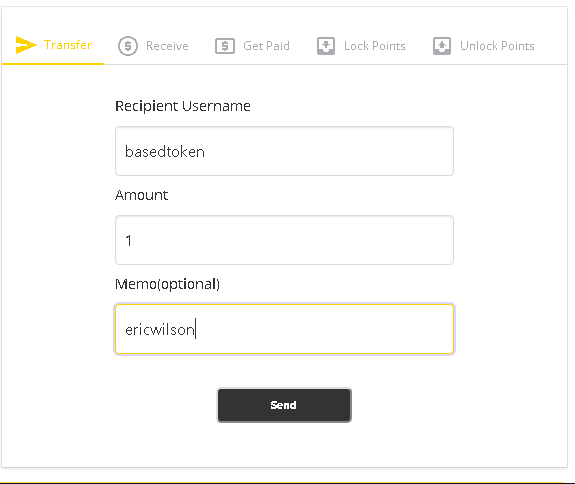
Task: Click the Recipient Username label
Action: [x=183, y=106]
